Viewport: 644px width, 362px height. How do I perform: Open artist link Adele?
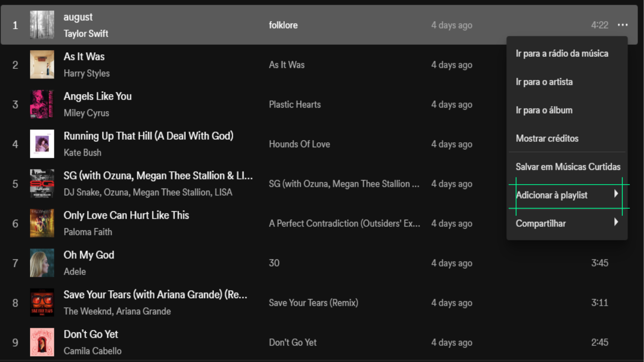pos(75,271)
